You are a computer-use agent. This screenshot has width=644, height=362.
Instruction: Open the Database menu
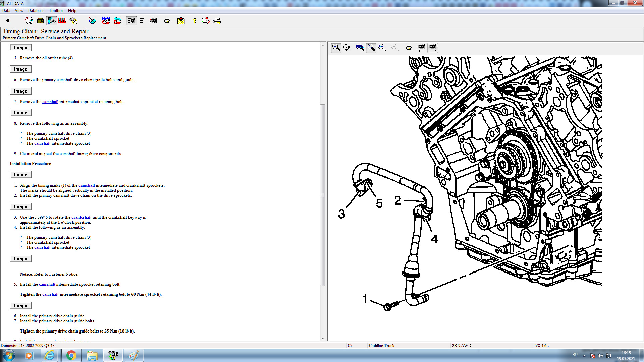(36, 11)
